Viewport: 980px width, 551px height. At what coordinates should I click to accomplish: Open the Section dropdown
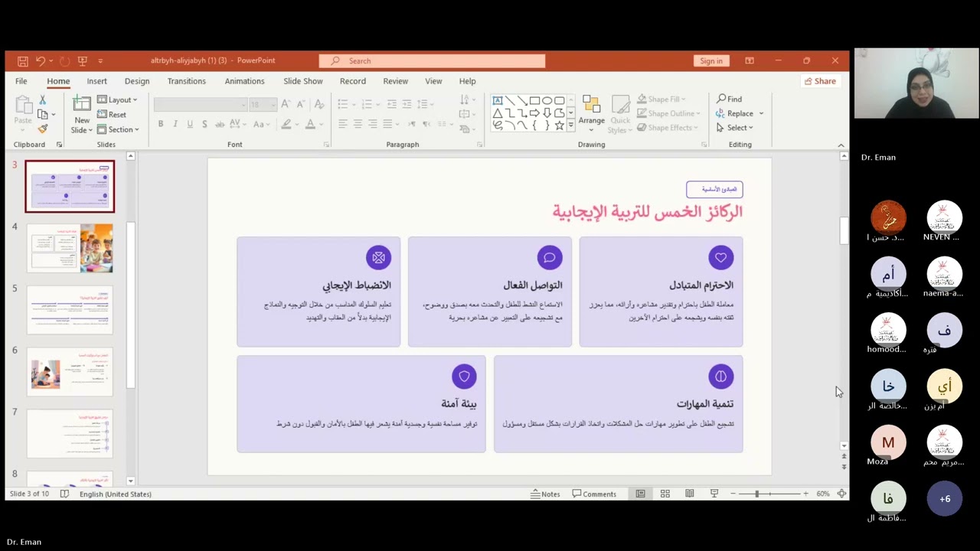click(x=118, y=129)
